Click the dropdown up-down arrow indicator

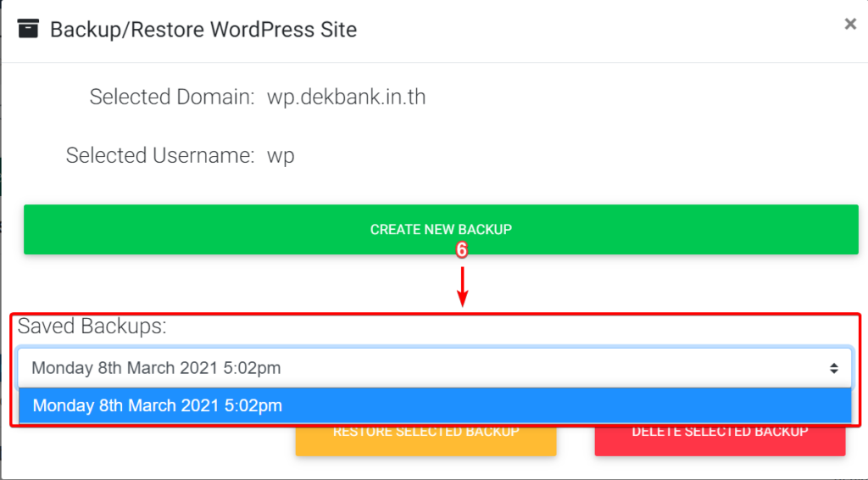point(834,368)
